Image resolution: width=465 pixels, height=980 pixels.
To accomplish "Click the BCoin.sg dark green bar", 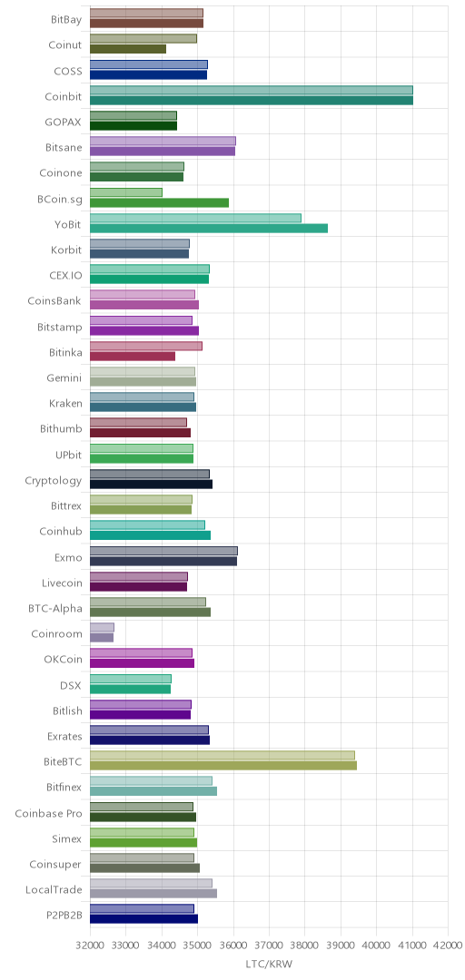I will point(159,202).
